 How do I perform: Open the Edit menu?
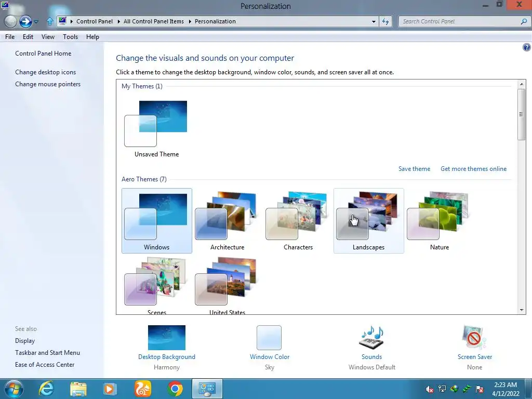pyautogui.click(x=28, y=37)
